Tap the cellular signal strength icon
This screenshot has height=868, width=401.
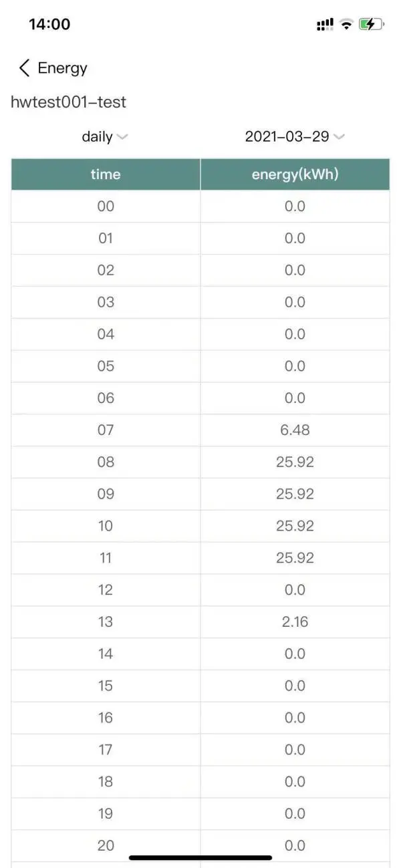325,25
